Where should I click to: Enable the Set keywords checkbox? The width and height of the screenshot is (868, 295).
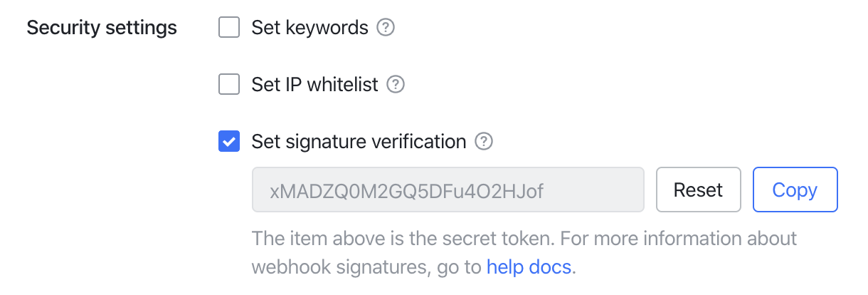pyautogui.click(x=228, y=29)
